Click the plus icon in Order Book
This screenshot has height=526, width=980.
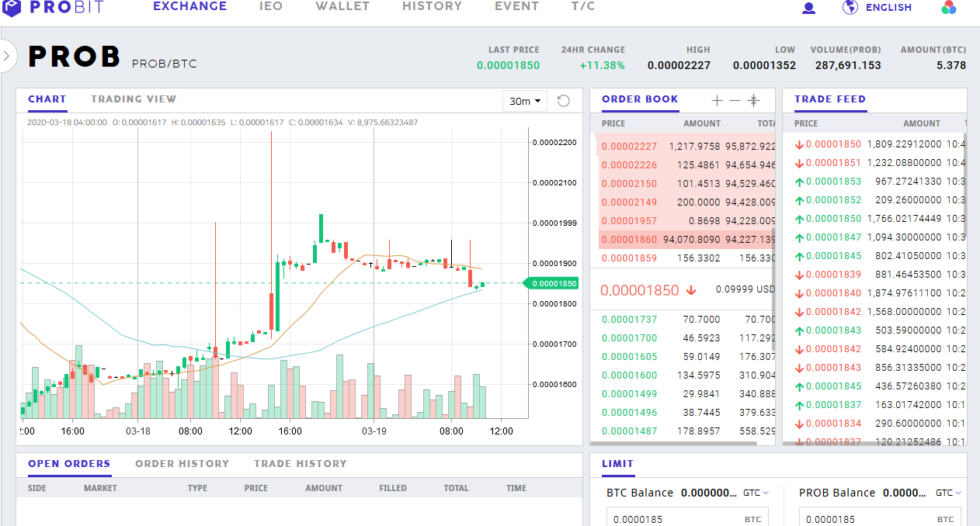coord(717,100)
